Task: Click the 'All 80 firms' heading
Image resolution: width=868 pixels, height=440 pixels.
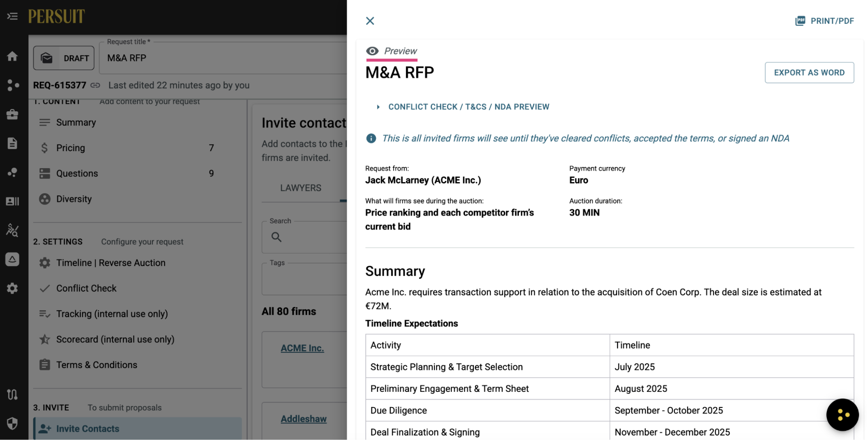Action: [x=289, y=311]
